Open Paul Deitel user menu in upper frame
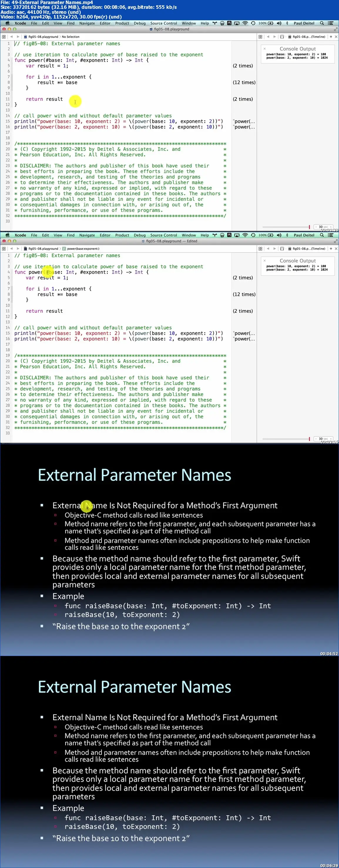This screenshot has height=868, width=339. [x=304, y=23]
